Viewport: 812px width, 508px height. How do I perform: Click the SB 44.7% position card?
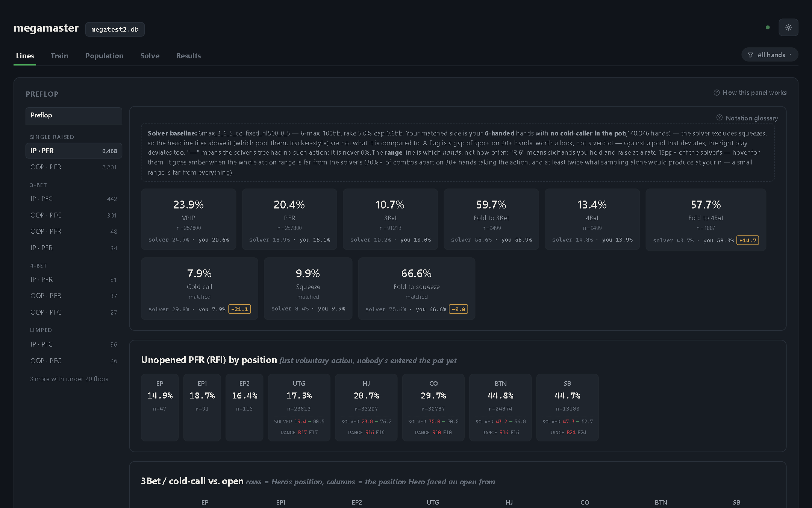567,408
